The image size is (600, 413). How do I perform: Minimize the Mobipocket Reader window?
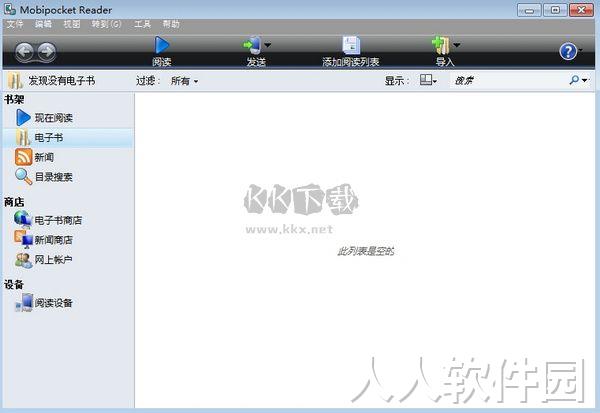pyautogui.click(x=529, y=10)
